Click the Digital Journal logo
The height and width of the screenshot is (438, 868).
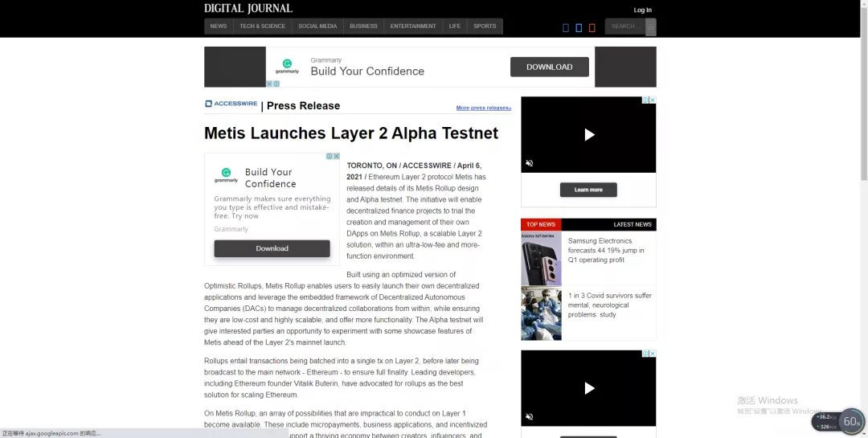(248, 8)
